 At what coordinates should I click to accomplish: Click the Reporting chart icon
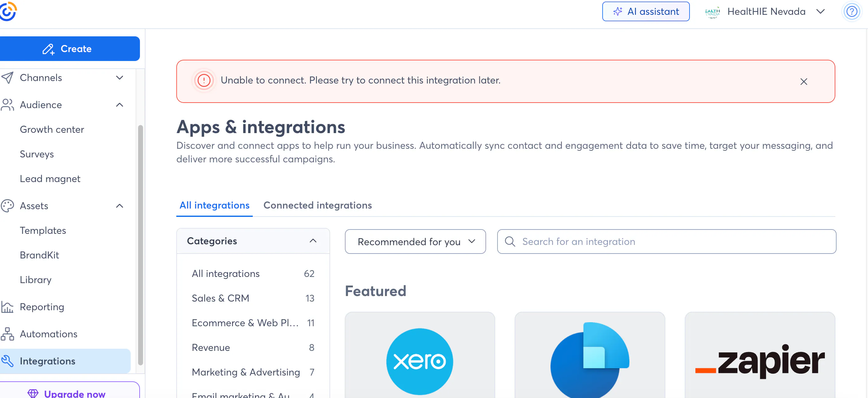7,307
